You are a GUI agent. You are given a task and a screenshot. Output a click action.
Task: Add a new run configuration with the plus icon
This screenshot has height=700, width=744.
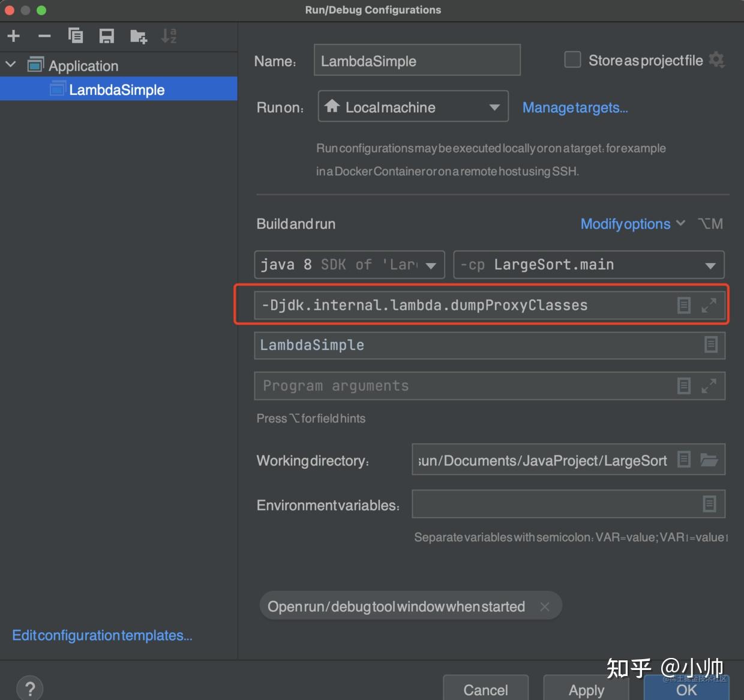point(13,35)
